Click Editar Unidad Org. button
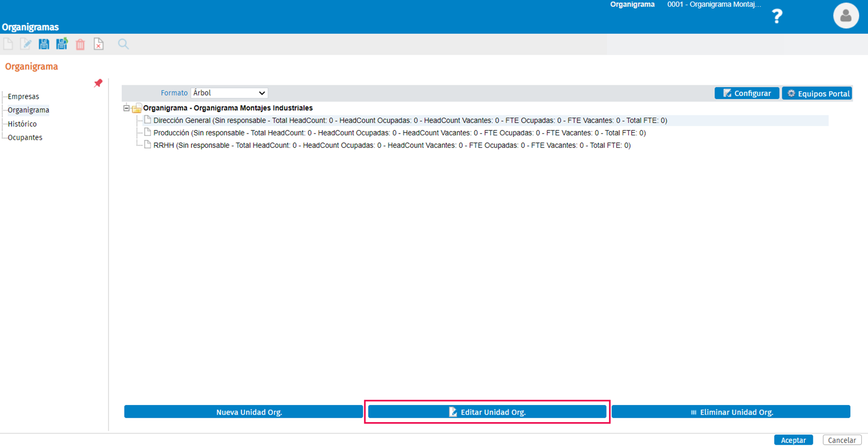The height and width of the screenshot is (446, 868). click(487, 412)
